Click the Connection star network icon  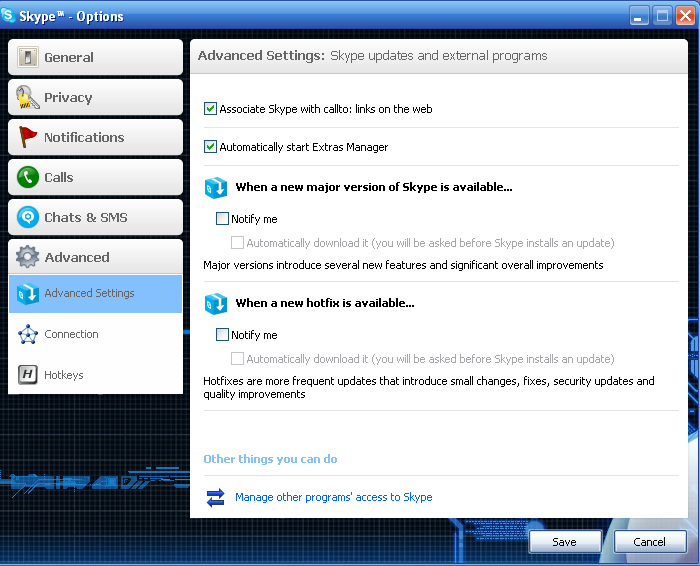point(28,334)
